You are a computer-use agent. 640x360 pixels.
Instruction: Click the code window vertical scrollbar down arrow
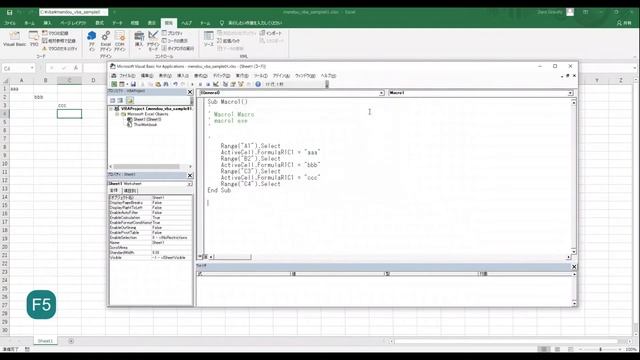tap(573, 252)
